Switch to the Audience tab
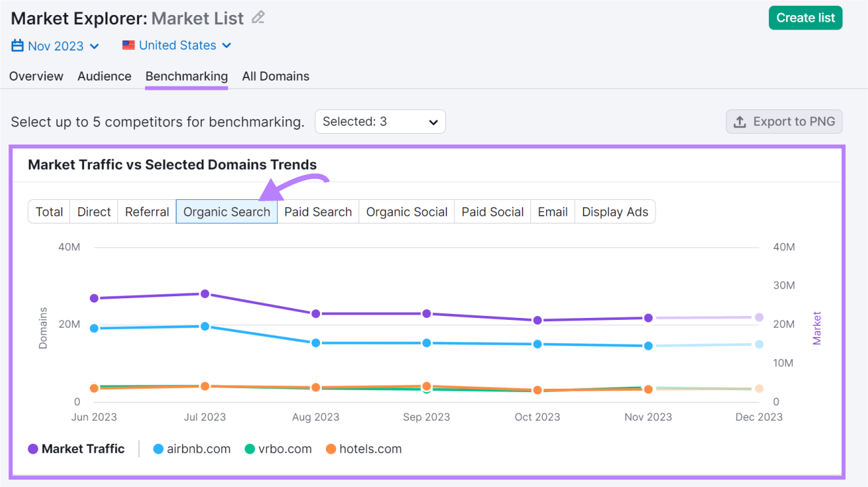Image resolution: width=868 pixels, height=487 pixels. (104, 76)
